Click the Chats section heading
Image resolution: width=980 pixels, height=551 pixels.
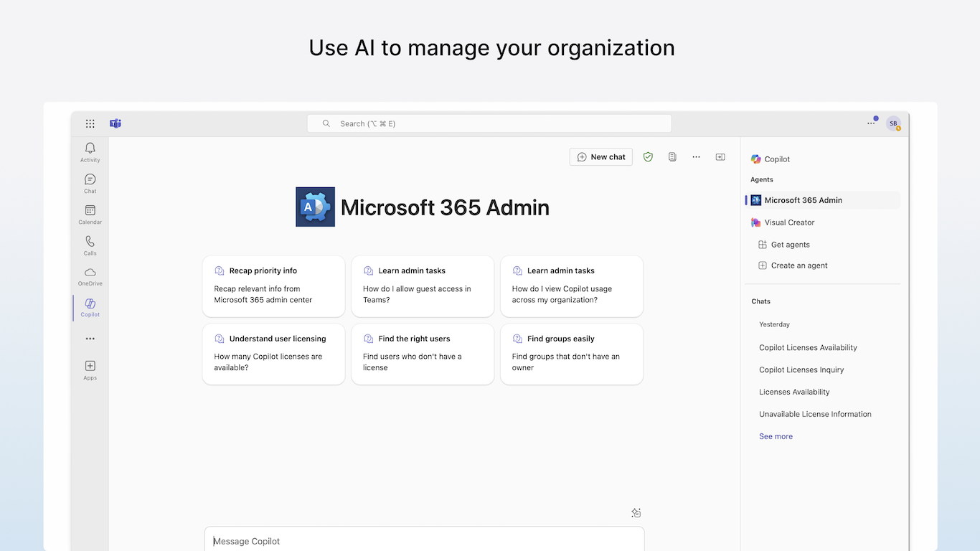760,301
